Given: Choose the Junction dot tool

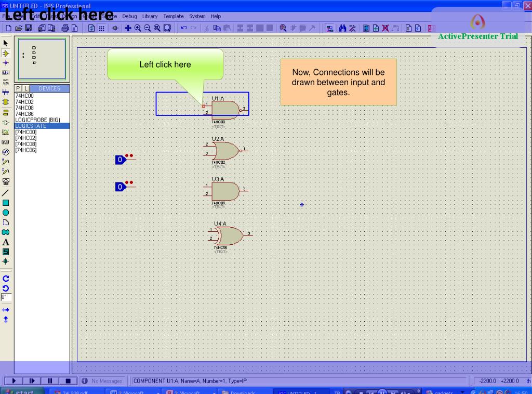Looking at the screenshot, I should 5,63.
